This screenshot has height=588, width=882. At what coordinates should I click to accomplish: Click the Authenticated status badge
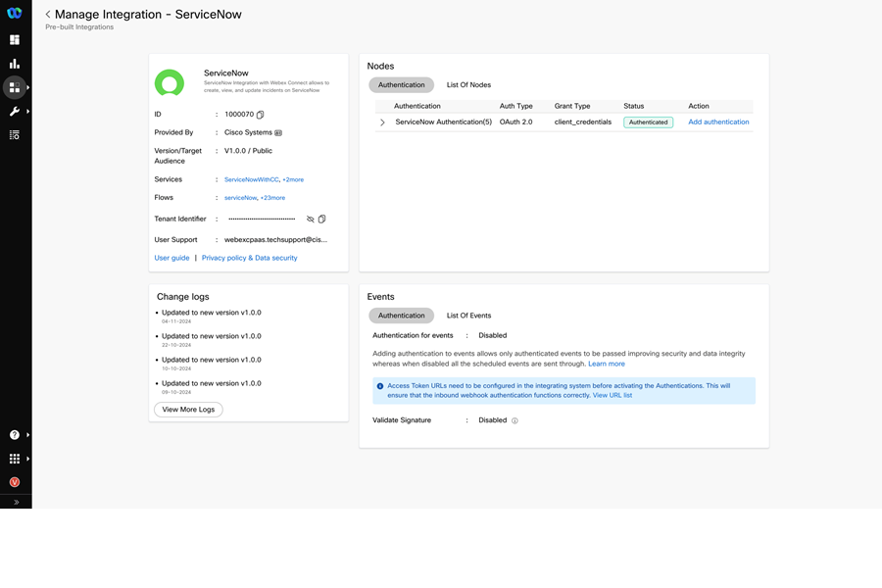(648, 122)
